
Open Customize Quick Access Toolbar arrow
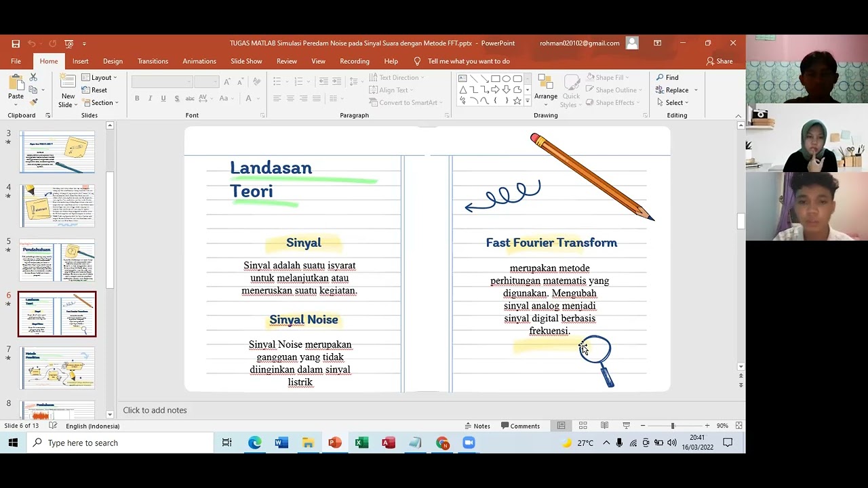coord(84,43)
